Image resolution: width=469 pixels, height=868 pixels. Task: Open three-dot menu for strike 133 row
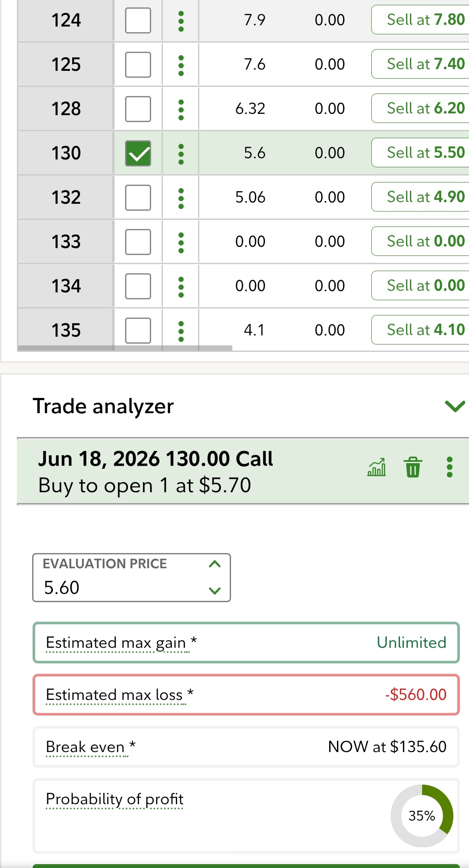(181, 242)
